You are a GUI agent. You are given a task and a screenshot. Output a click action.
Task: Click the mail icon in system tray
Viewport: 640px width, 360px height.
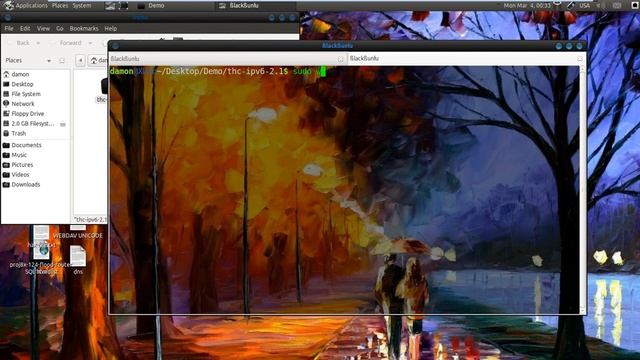617,6
